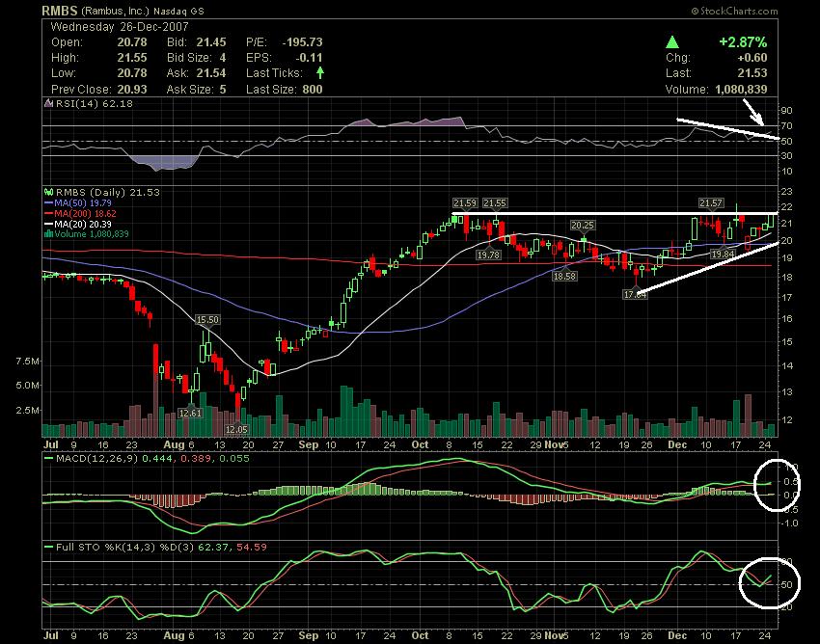
Task: Click the Last price 21.53 in the header
Action: (752, 73)
